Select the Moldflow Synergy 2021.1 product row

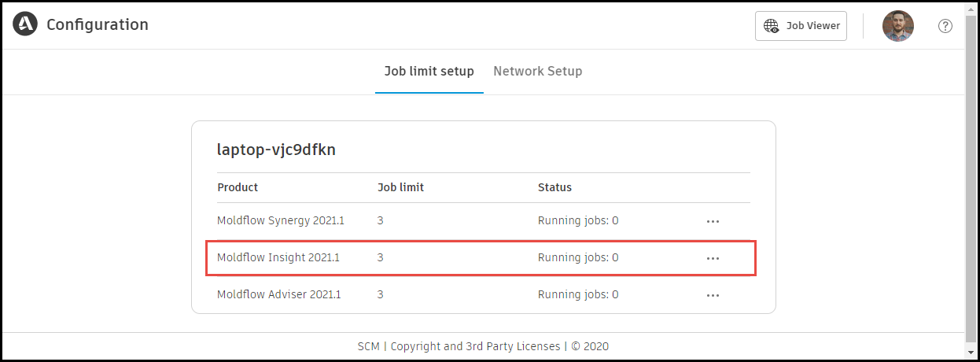click(281, 221)
